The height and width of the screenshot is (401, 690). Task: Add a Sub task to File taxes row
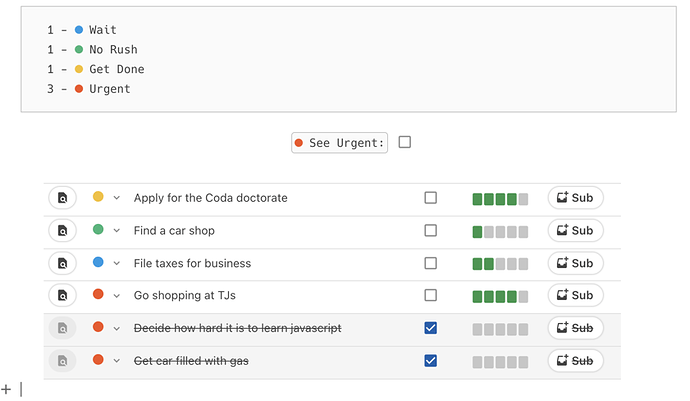click(x=575, y=264)
